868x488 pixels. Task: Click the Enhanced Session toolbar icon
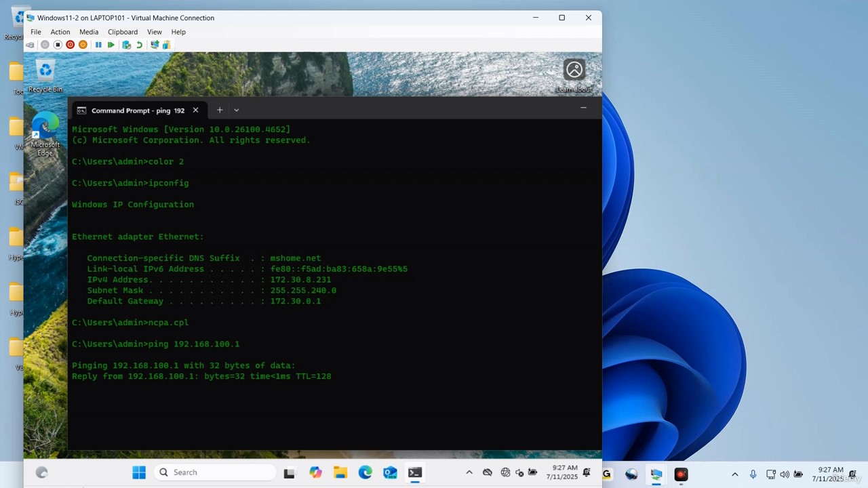pos(155,45)
